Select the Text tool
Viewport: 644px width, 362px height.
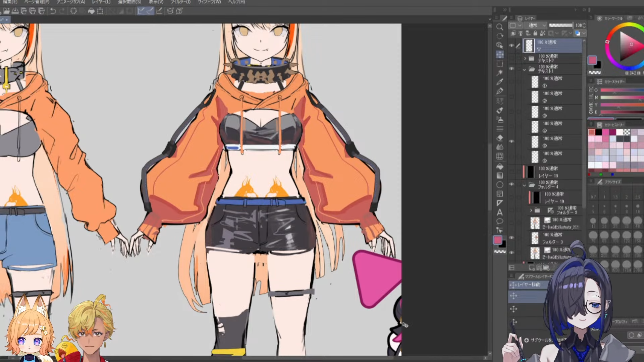click(x=500, y=213)
